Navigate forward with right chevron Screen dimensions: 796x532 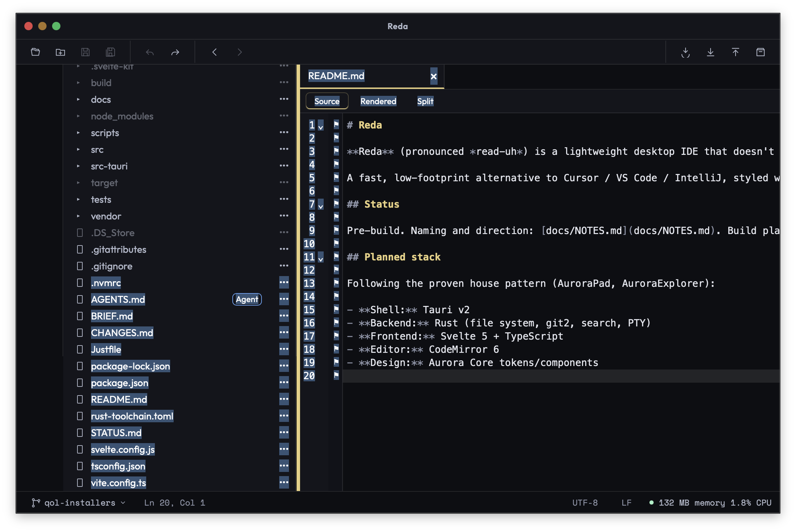pos(240,52)
